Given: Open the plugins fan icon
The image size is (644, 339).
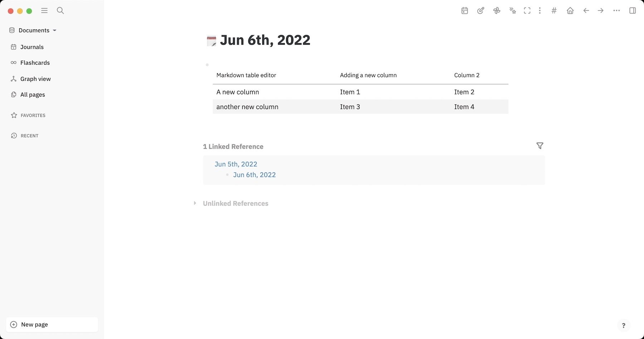Looking at the screenshot, I should 497,11.
